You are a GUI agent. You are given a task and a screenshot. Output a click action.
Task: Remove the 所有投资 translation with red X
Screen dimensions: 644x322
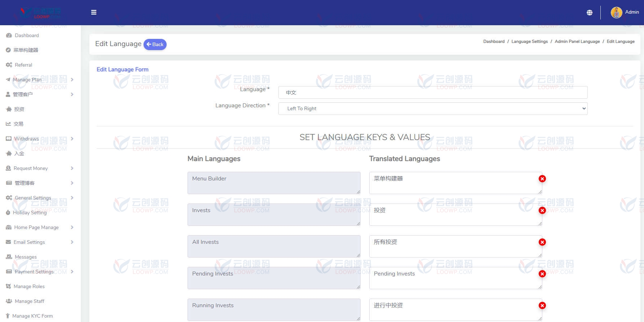542,242
